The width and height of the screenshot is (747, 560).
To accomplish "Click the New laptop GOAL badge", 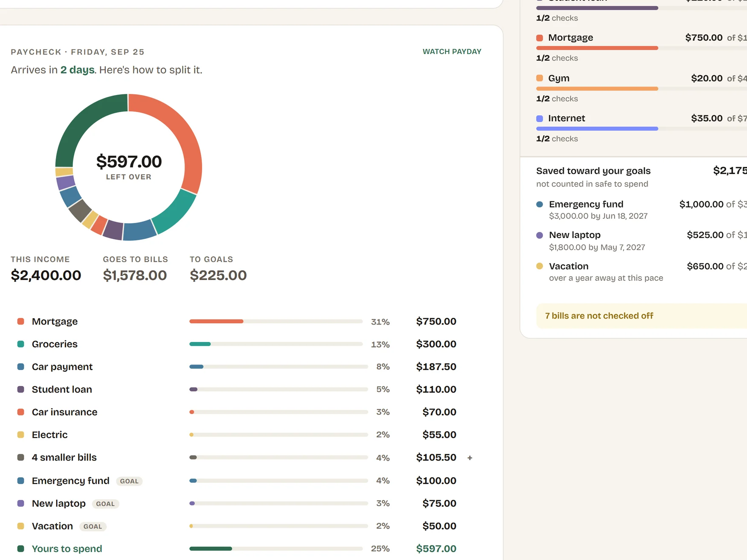I will click(x=105, y=504).
